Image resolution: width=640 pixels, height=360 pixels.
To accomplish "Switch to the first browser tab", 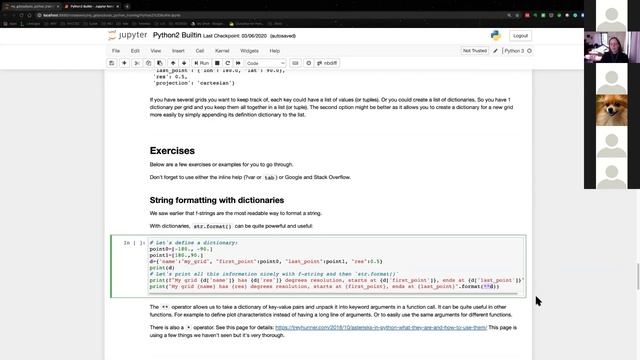I will [x=31, y=6].
